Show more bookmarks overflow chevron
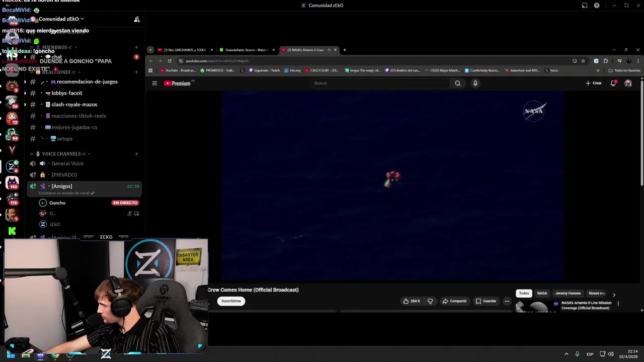 598,70
